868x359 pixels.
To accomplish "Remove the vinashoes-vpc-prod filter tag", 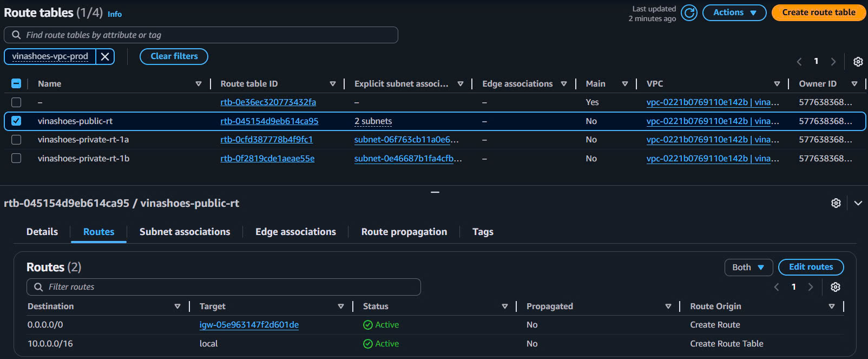I will [x=105, y=56].
